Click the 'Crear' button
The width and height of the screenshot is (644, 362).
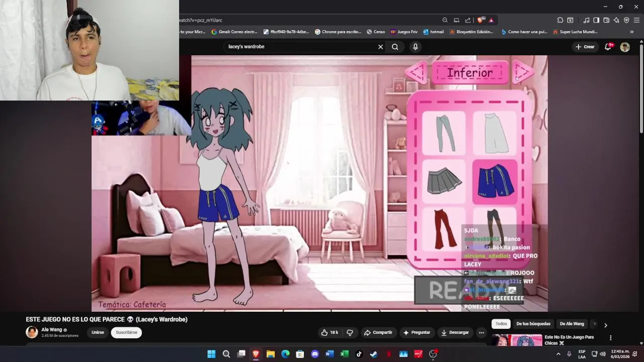585,47
